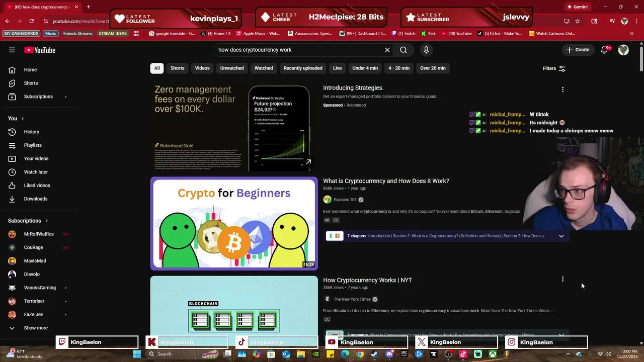The height and width of the screenshot is (362, 644).
Task: Select the Shorts filter chip
Action: point(177,68)
